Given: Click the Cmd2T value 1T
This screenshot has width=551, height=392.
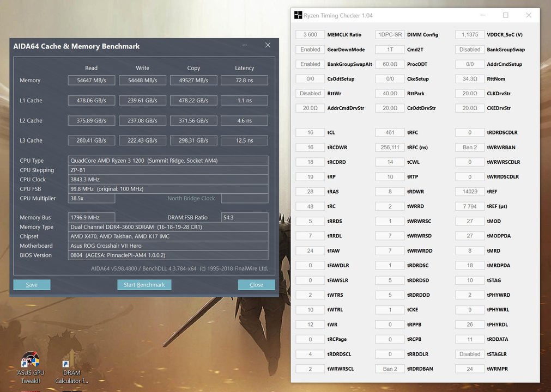Looking at the screenshot, I should (390, 50).
